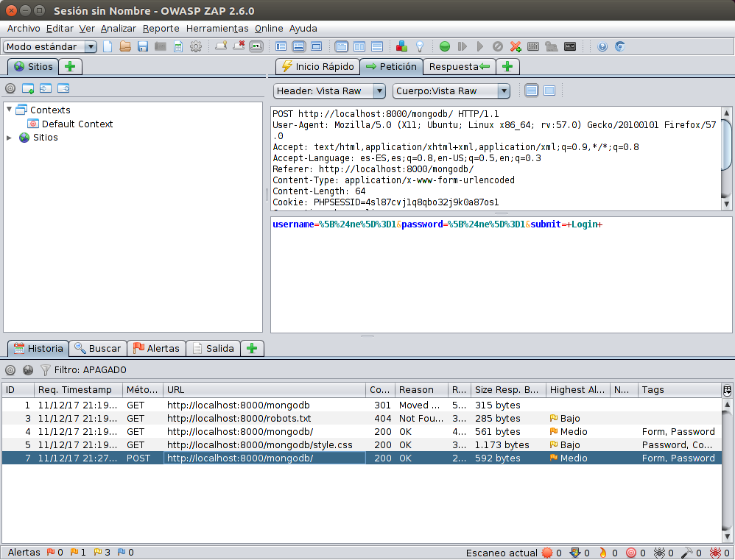Screen dimensions: 735x560
Task: Switch to the Respuesta tab
Action: (x=460, y=66)
